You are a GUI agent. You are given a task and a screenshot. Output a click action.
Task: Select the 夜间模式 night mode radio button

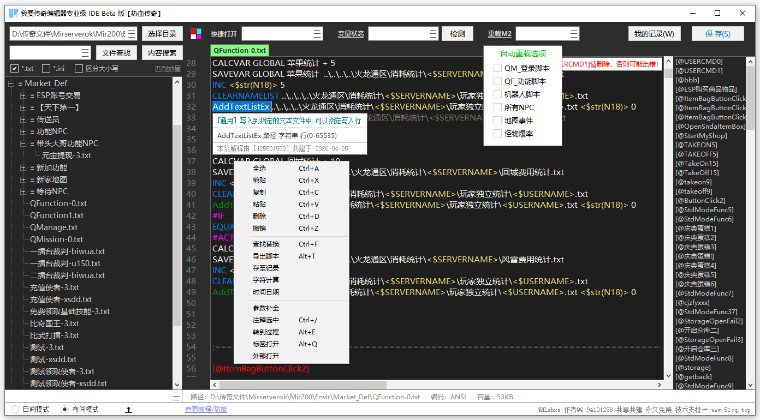click(64, 409)
